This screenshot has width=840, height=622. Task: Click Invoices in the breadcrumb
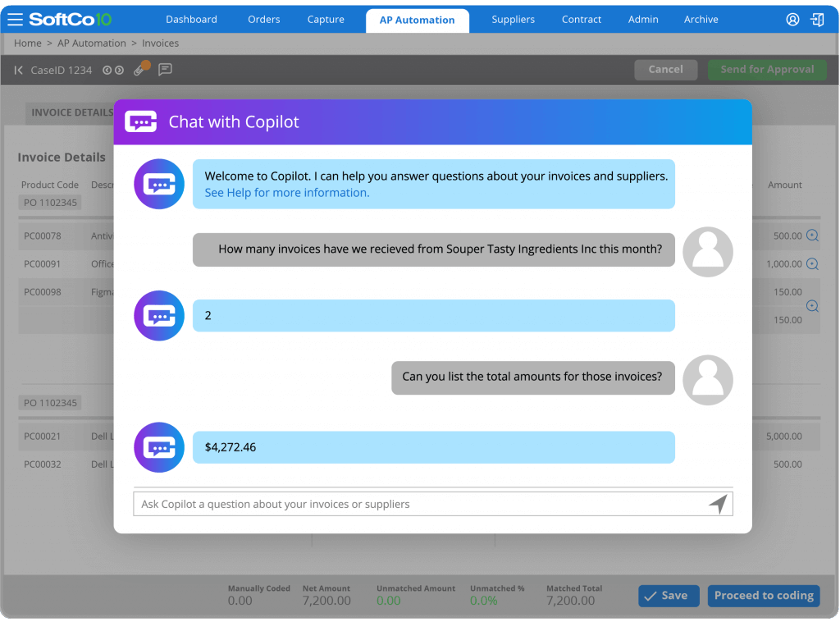click(x=160, y=43)
